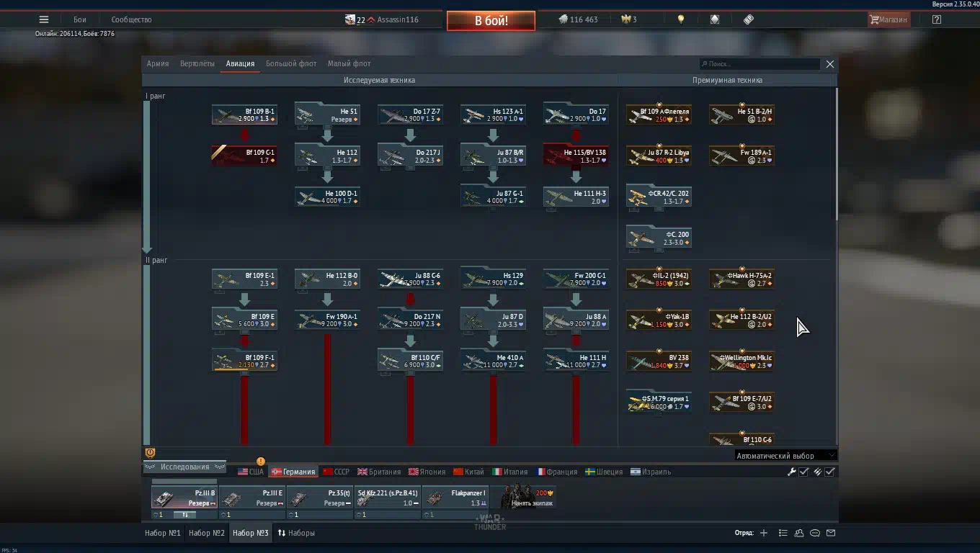The width and height of the screenshot is (980, 553).
Task: Select the СССР nation tab
Action: [x=336, y=472]
